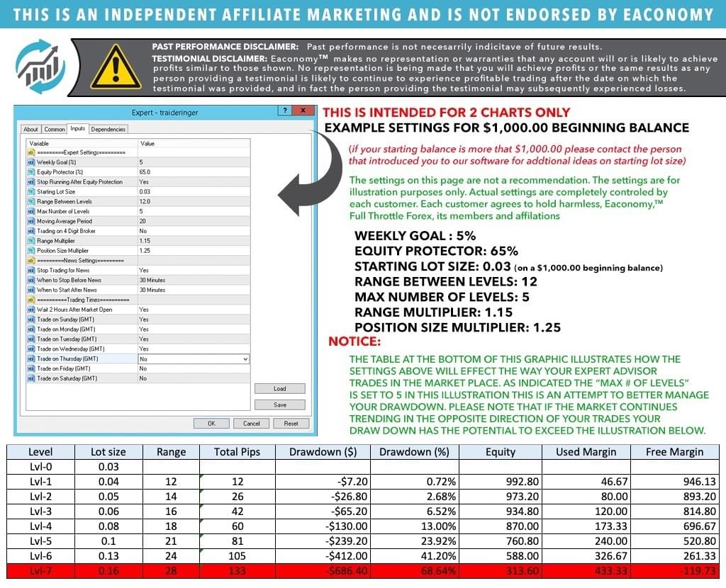726x588 pixels.
Task: Select the Equity Protector value 65.0
Action: click(194, 172)
